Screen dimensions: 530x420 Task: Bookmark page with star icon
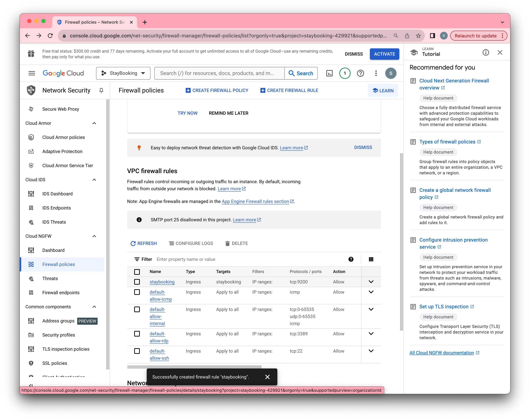pyautogui.click(x=418, y=36)
